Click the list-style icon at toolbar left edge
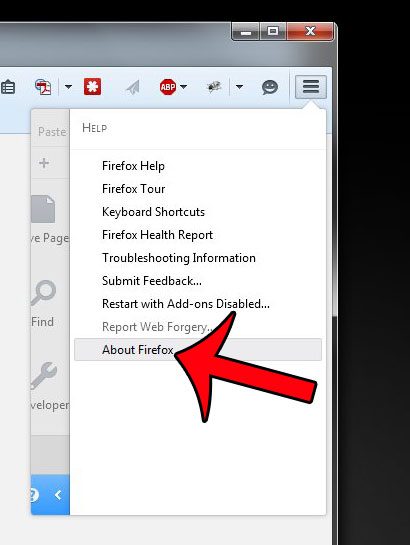This screenshot has width=410, height=545. tap(8, 87)
